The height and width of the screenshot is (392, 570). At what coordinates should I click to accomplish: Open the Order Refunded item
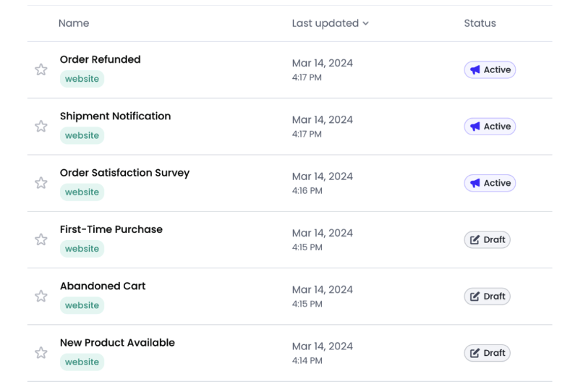point(100,59)
